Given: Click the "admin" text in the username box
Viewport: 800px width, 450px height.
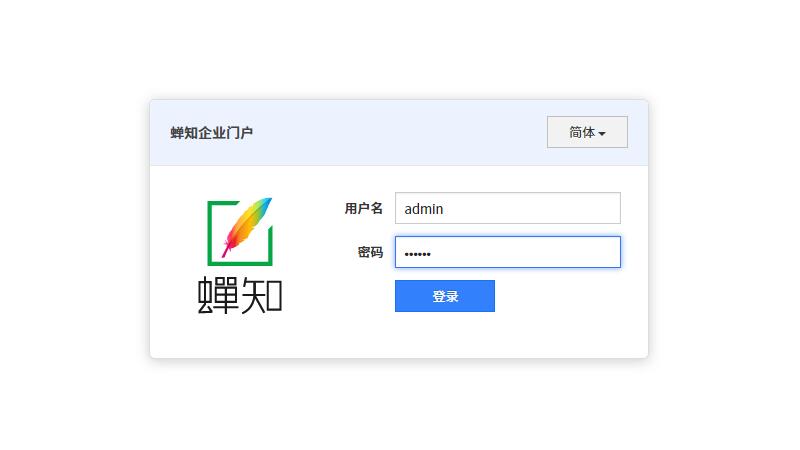Looking at the screenshot, I should [x=424, y=209].
